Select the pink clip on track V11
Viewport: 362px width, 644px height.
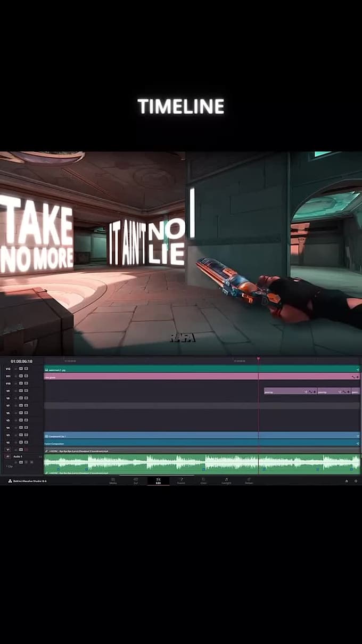pos(202,377)
